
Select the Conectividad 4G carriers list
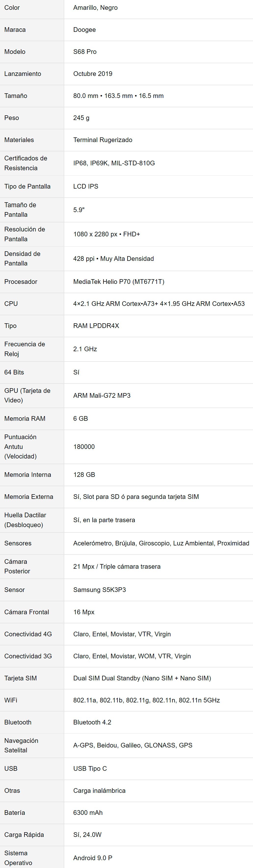pyautogui.click(x=122, y=634)
